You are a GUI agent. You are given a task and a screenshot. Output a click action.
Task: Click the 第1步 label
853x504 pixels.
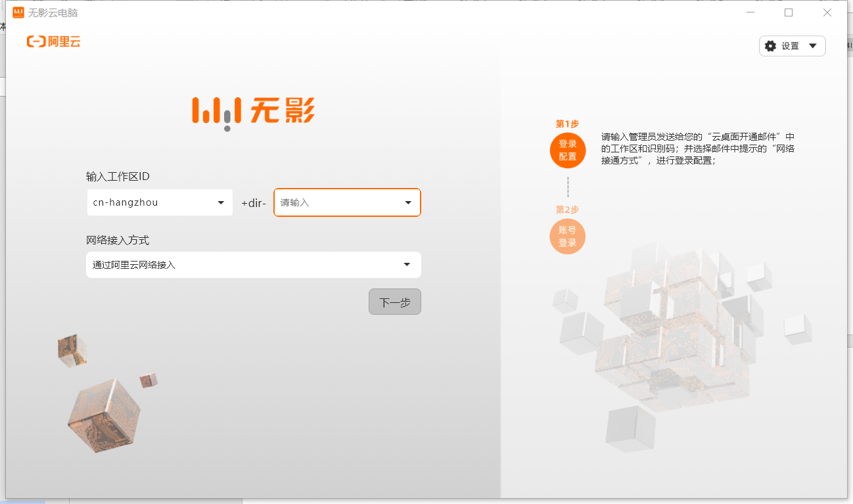pyautogui.click(x=567, y=124)
